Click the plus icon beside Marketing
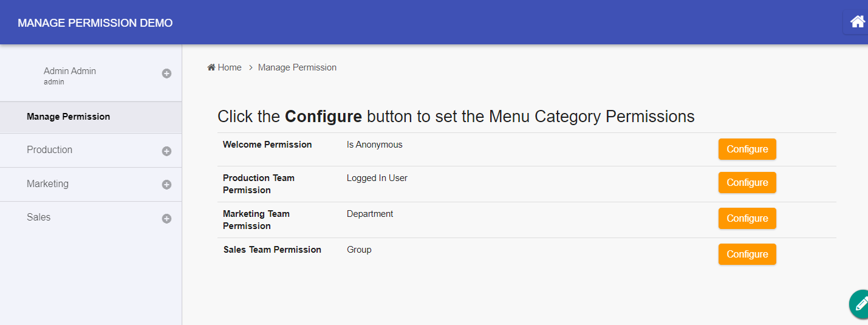 coord(166,185)
